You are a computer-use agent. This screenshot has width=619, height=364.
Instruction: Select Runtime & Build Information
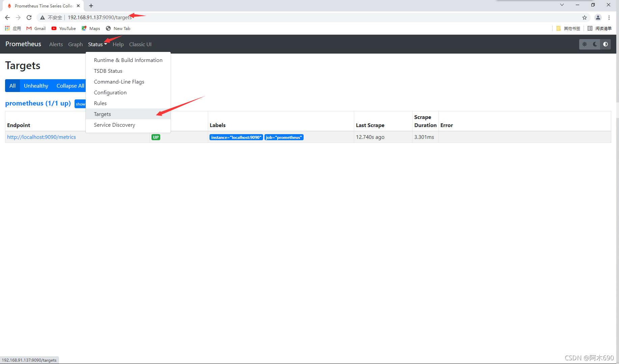tap(128, 60)
